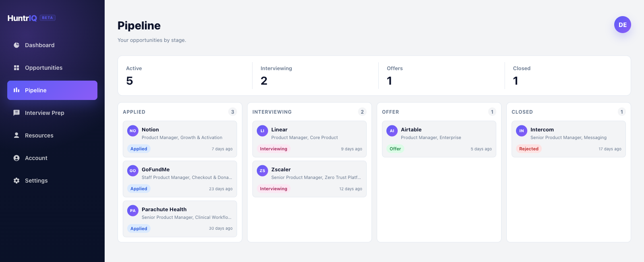This screenshot has height=262, width=644.
Task: Open the DE user profile avatar
Action: [623, 25]
